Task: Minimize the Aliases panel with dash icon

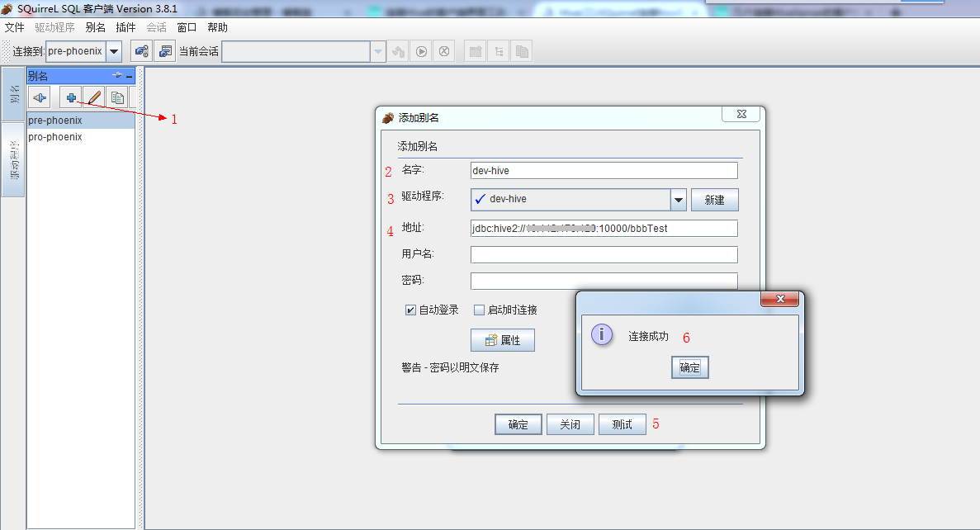Action: click(x=130, y=76)
